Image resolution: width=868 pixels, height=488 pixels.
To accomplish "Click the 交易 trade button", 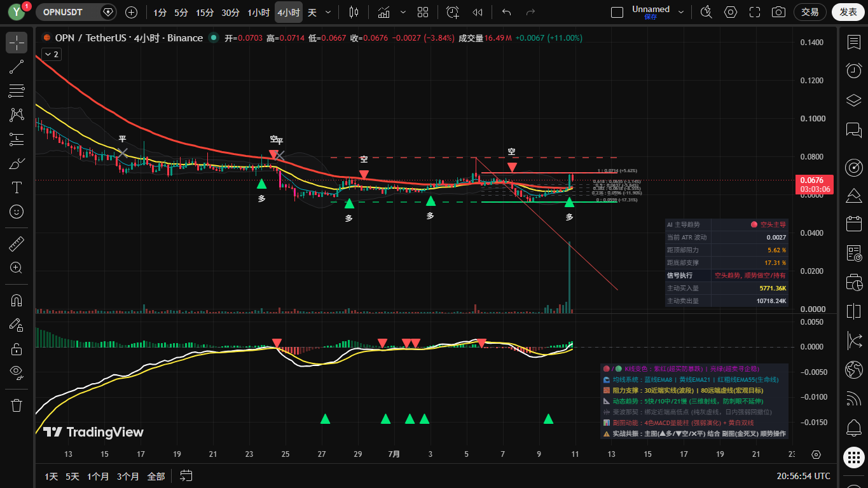I will [x=810, y=12].
